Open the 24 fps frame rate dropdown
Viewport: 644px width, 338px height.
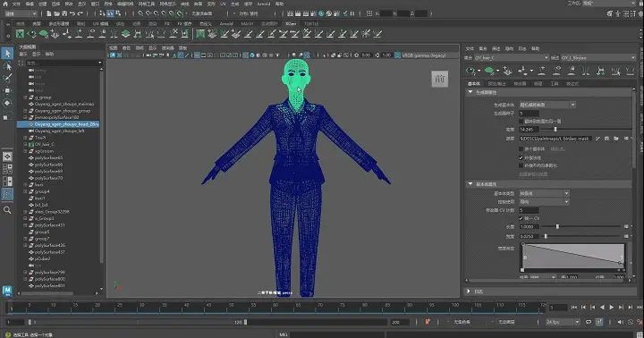point(563,323)
